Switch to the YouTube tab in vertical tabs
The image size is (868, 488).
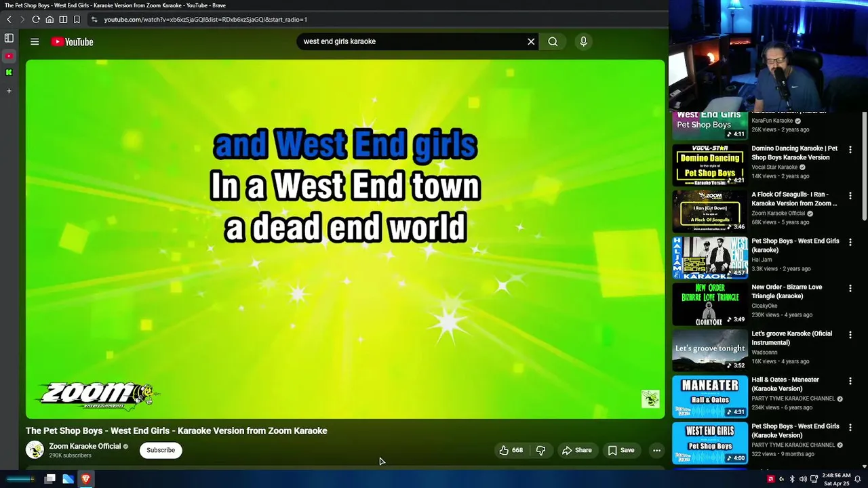pyautogui.click(x=9, y=56)
